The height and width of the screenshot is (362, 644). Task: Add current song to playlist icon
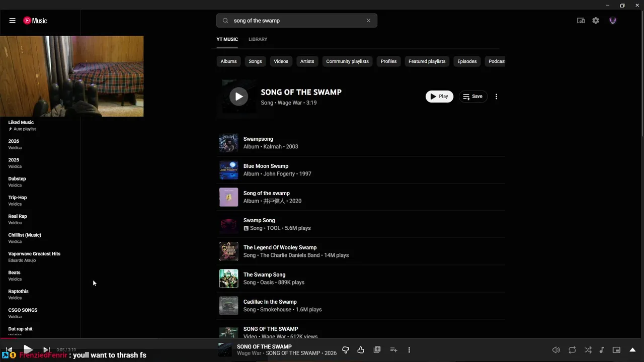393,350
